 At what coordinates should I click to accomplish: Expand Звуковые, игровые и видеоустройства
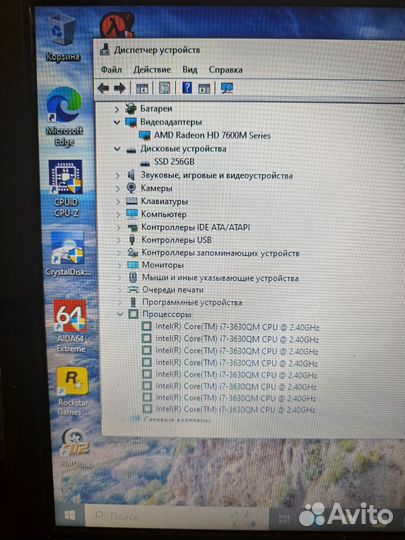(x=117, y=176)
